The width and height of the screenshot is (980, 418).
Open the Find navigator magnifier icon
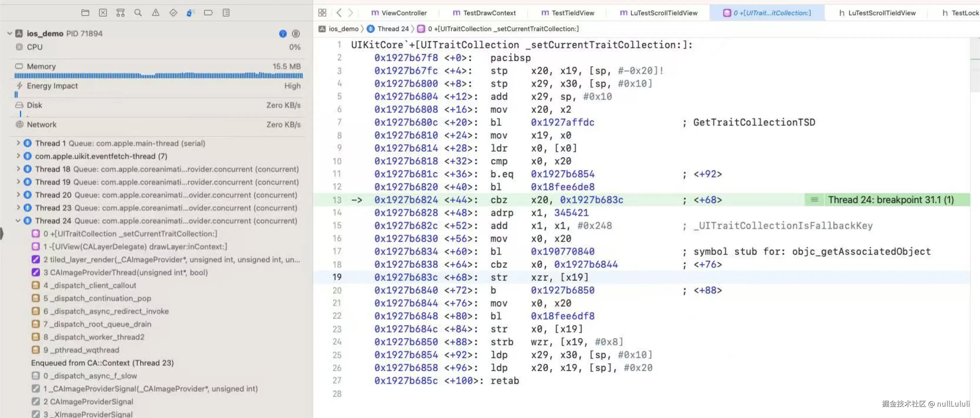point(138,13)
